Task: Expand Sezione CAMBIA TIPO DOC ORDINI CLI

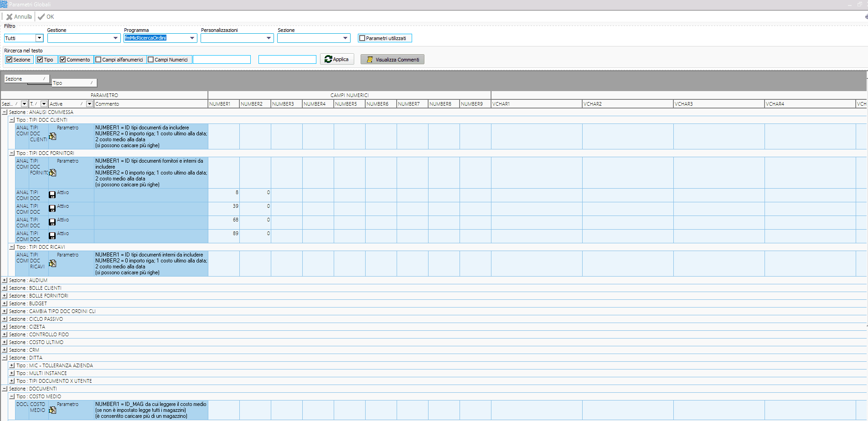Action: (x=5, y=311)
